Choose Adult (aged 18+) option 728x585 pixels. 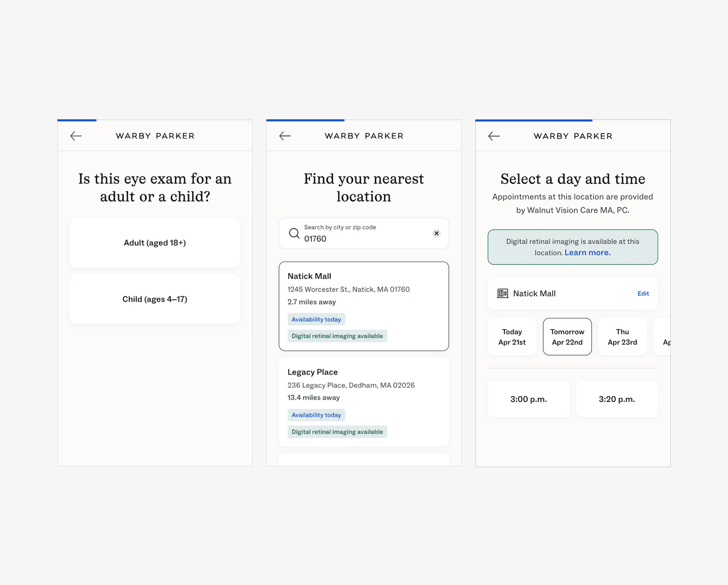155,243
